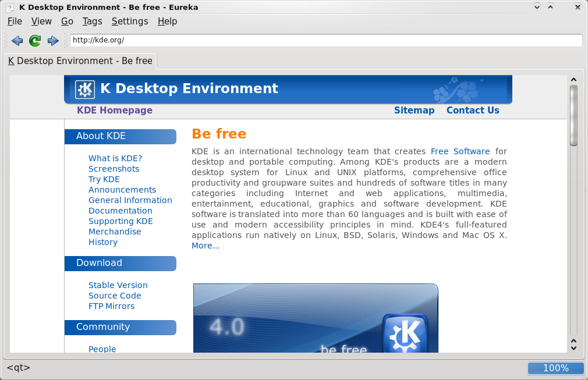The image size is (588, 380).
Task: Open the Merchandise link
Action: (115, 232)
